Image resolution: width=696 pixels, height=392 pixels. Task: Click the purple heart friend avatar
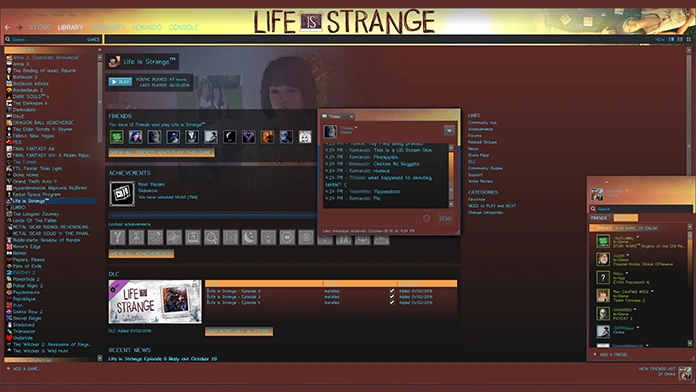(x=249, y=137)
